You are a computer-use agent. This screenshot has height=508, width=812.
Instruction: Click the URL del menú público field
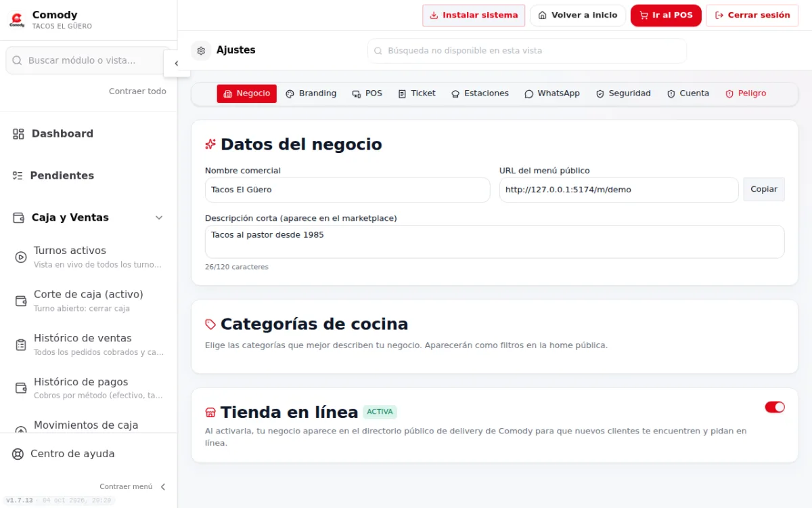(x=618, y=190)
